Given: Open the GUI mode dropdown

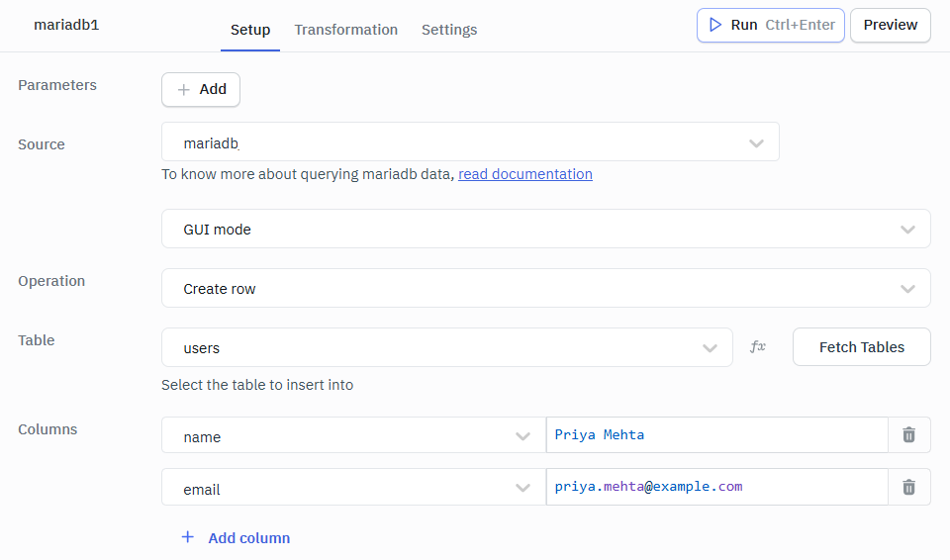Looking at the screenshot, I should [546, 230].
